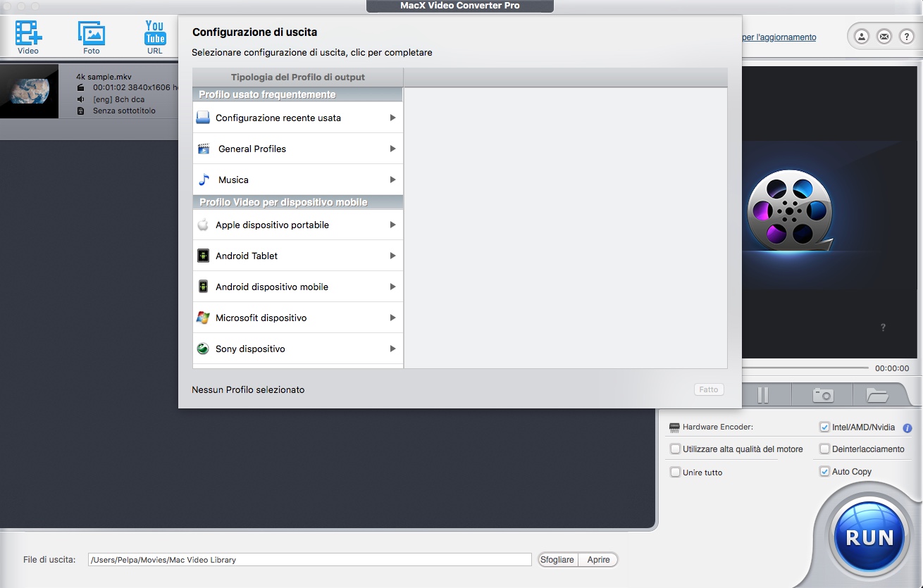Screen dimensions: 923x588
Task: Click the Hardware Encoder chip icon
Action: (x=674, y=427)
